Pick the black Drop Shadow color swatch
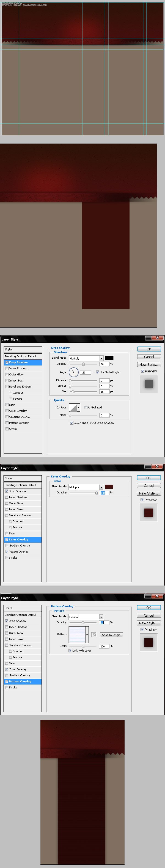The width and height of the screenshot is (165, 868). coord(109,358)
